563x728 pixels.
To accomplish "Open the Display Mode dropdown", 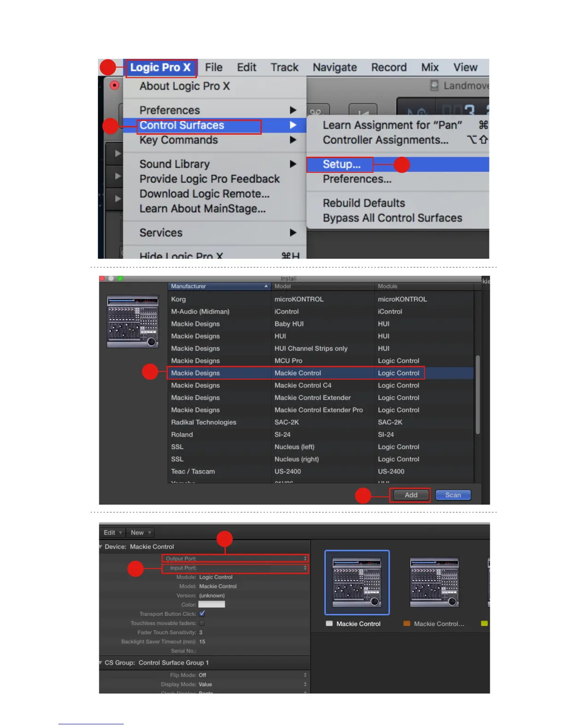I will 253,684.
